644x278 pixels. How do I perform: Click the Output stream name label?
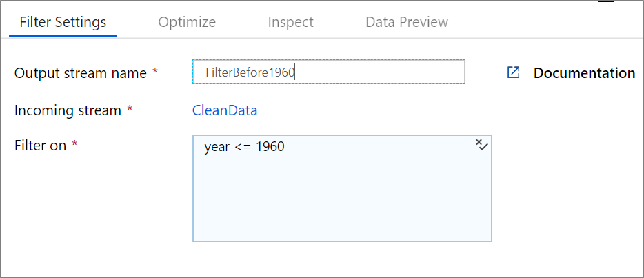(x=81, y=73)
